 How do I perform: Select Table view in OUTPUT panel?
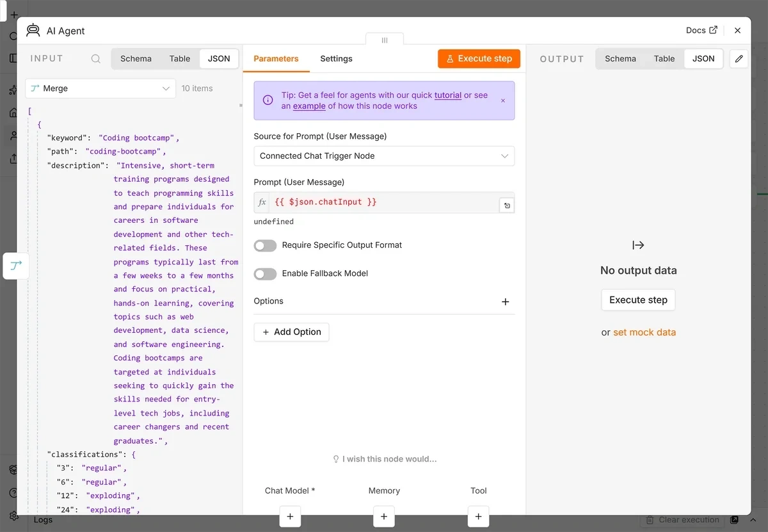pos(664,59)
